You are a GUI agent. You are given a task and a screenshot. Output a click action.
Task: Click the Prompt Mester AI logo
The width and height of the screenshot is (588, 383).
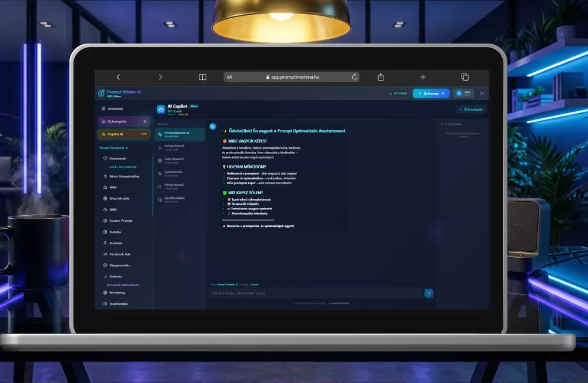coord(102,93)
